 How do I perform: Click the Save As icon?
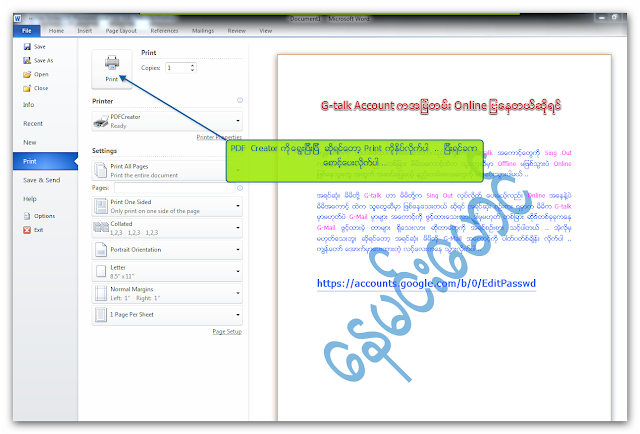[27, 60]
